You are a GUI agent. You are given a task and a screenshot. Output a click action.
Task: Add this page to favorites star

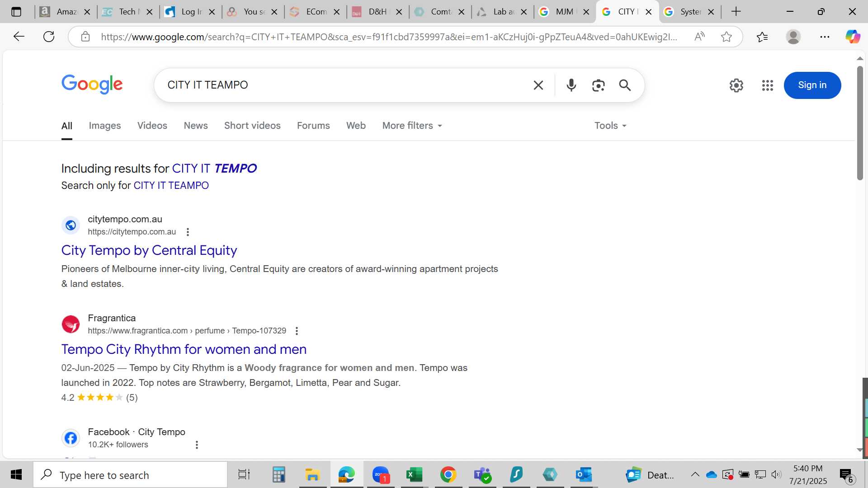[726, 37]
